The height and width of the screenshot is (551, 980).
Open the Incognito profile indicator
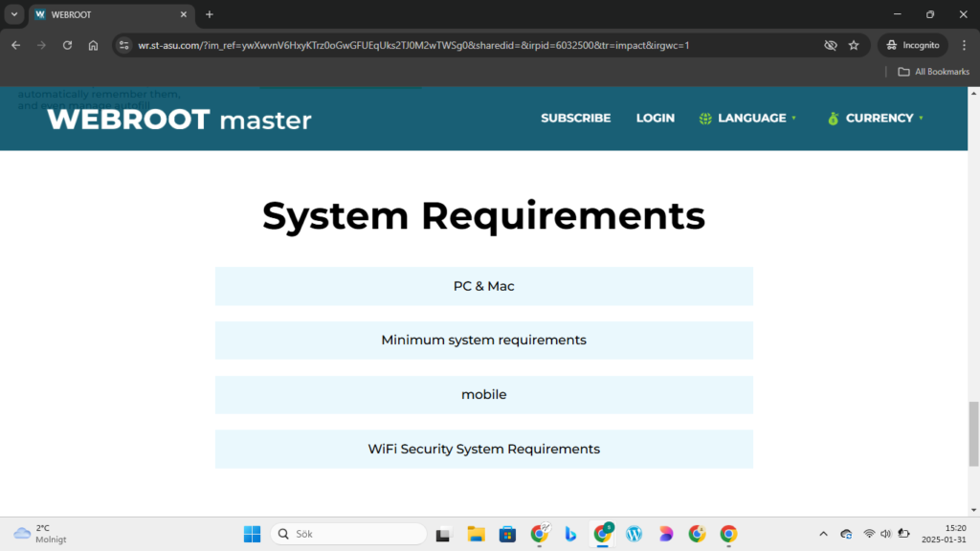913,45
